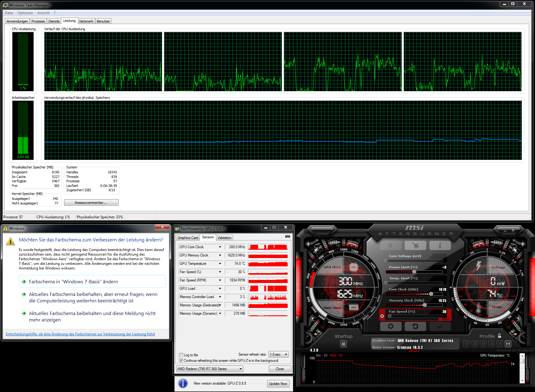Open the GPU Load sensor dropdown

tap(220, 289)
